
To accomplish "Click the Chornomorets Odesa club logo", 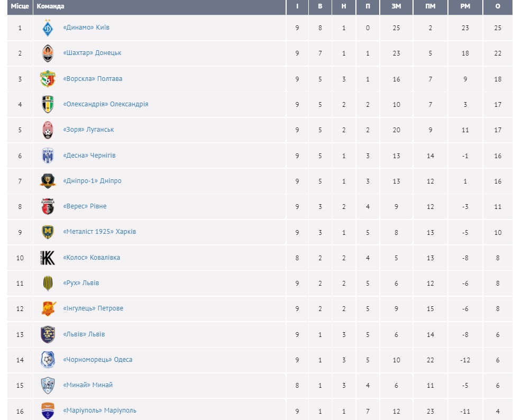I will coord(48,360).
